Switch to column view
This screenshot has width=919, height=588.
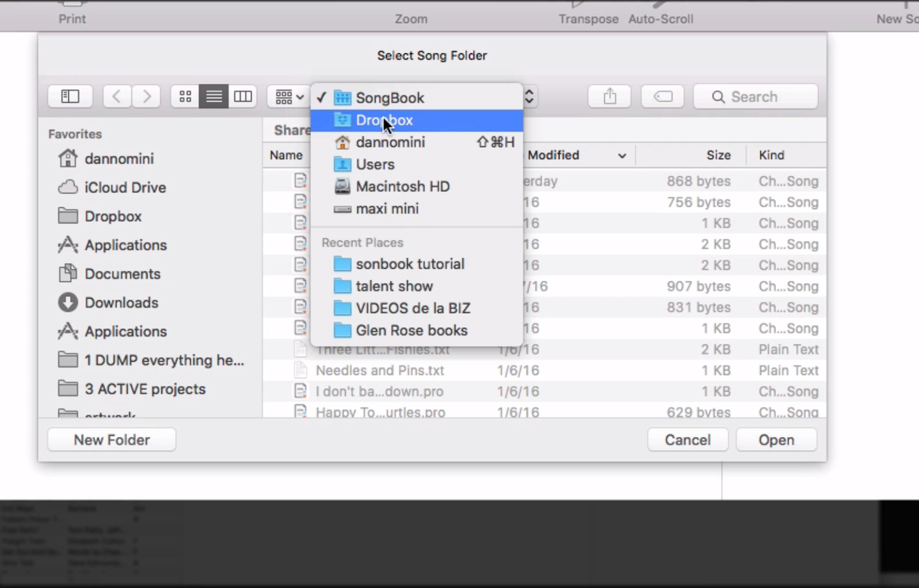pos(243,96)
